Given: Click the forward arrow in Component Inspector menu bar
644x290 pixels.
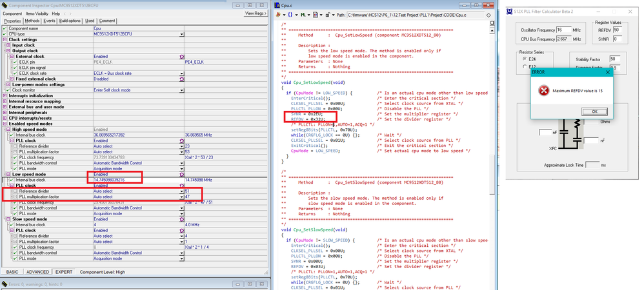Looking at the screenshot, I should tap(70, 14).
